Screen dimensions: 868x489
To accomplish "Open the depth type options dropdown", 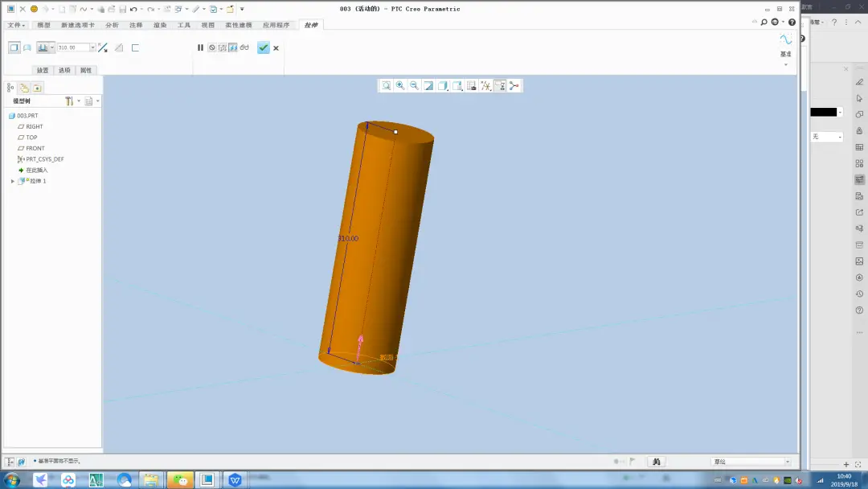I will [52, 47].
